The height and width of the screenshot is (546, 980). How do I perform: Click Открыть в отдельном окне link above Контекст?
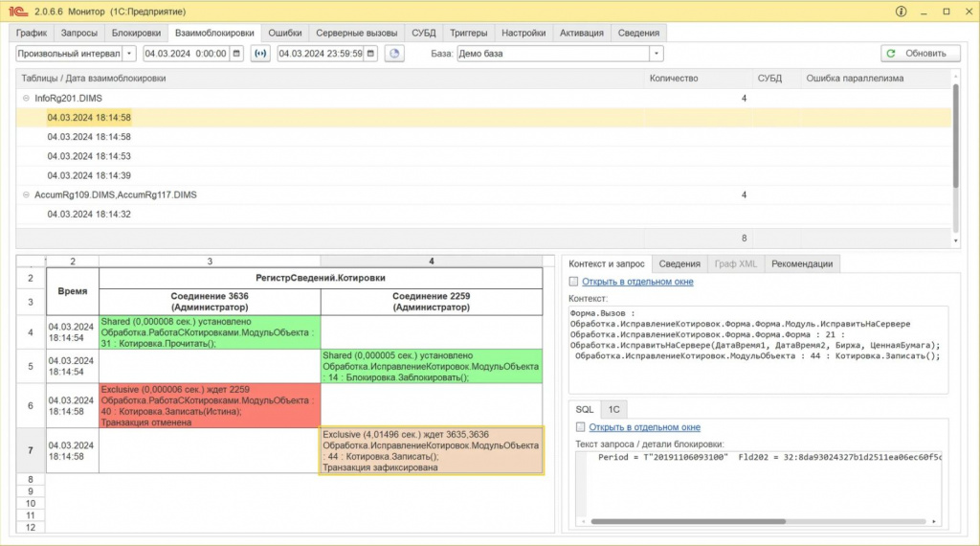tap(637, 282)
